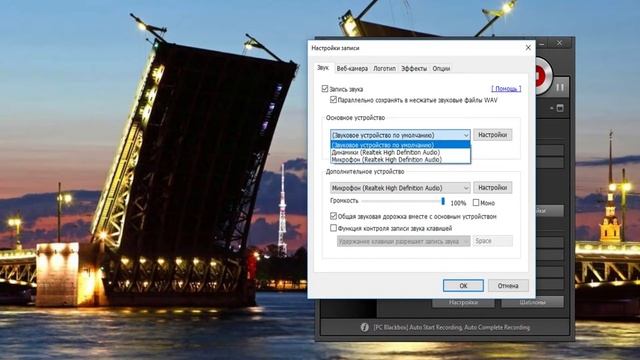Click Настройки button next to Дополнительное устройство
The height and width of the screenshot is (360, 640).
pos(493,187)
